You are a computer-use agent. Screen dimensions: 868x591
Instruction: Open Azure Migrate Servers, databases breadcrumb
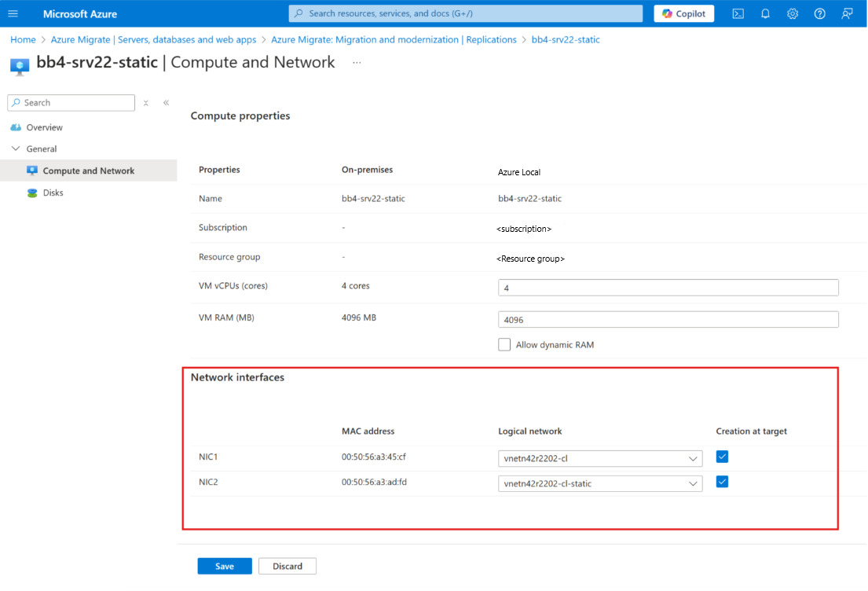(153, 40)
